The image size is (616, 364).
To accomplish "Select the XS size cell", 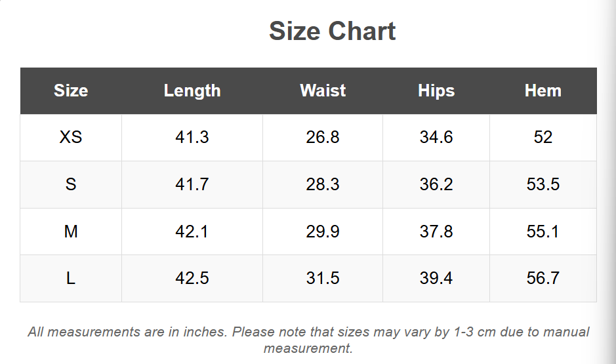I will pyautogui.click(x=71, y=138).
